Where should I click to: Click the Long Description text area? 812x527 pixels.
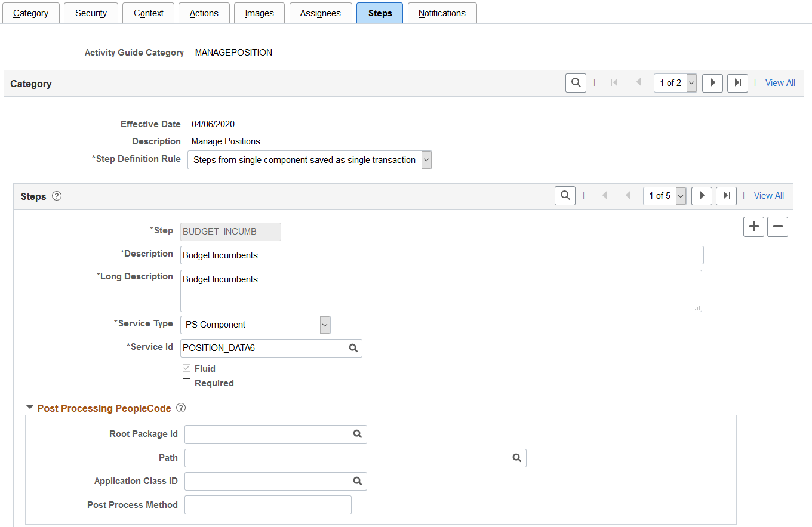441,291
